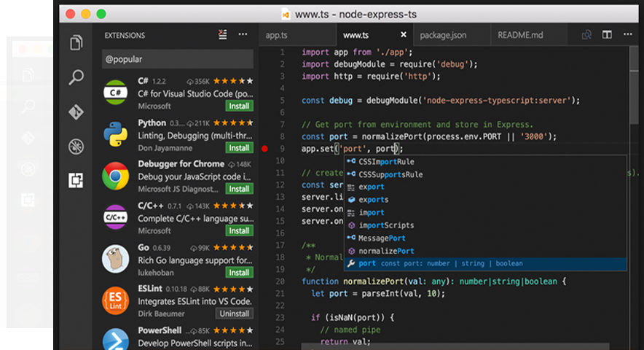The image size is (644, 350).
Task: Open the Search magnifier in activity bar
Action: click(76, 77)
